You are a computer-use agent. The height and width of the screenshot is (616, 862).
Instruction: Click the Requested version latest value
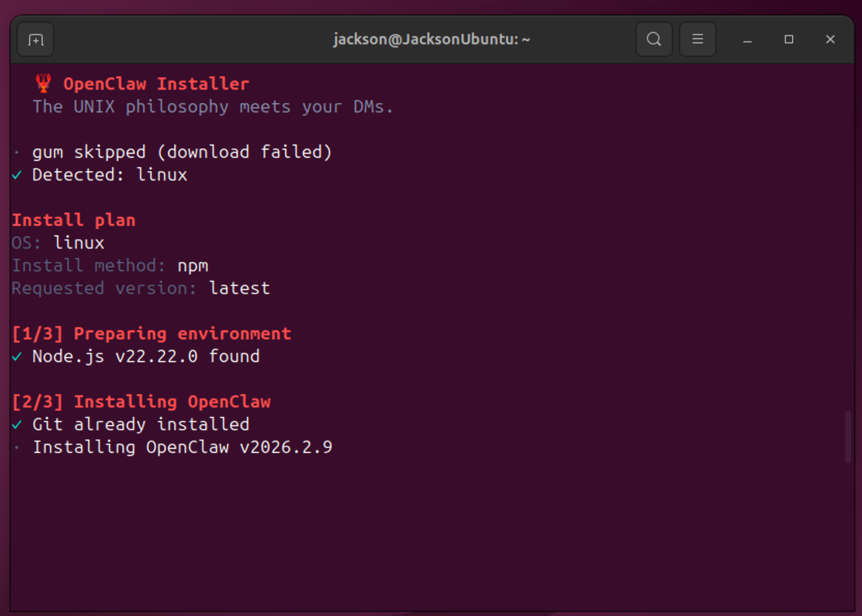(x=239, y=288)
